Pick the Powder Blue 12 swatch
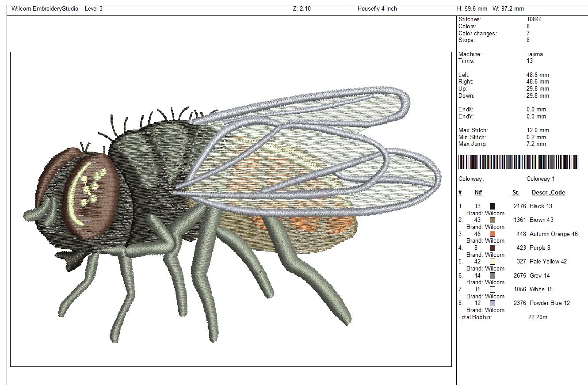 point(493,303)
